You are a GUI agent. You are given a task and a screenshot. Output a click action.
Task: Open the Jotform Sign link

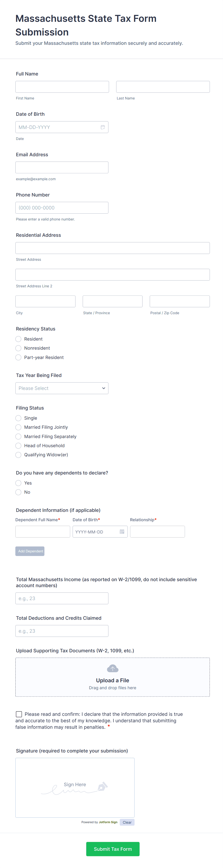[x=108, y=822]
